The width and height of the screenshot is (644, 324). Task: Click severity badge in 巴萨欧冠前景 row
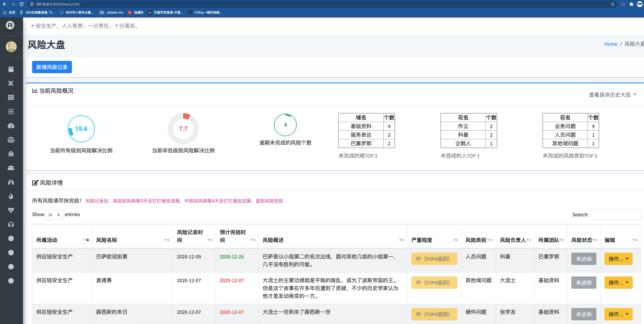tap(434, 259)
